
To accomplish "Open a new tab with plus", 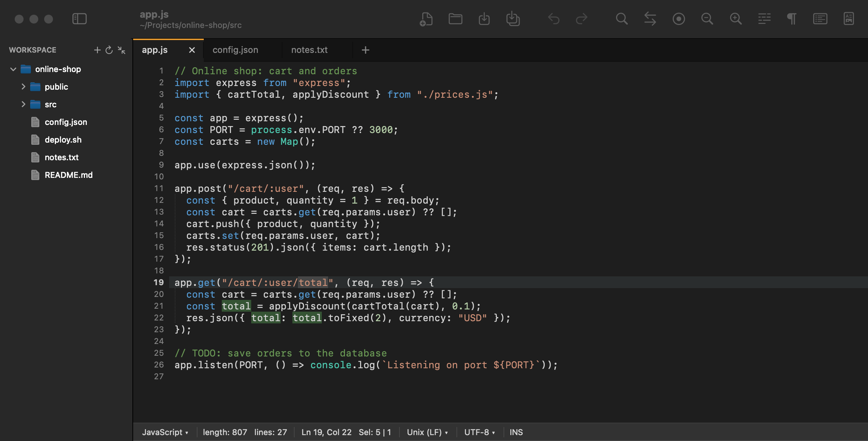I will [x=365, y=50].
